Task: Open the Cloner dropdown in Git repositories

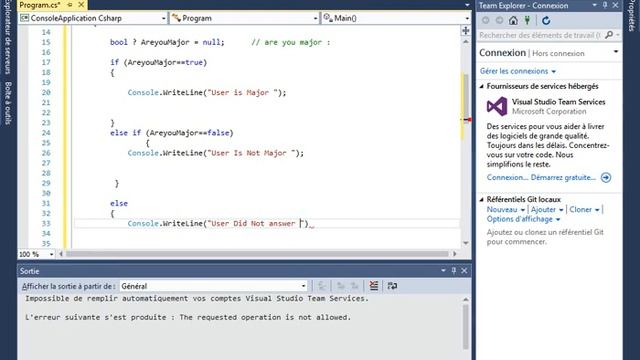Action: 584,209
